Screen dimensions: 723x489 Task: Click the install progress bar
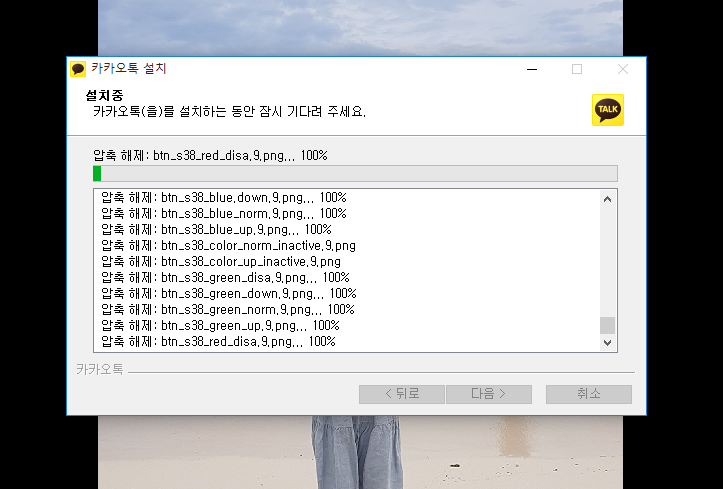pyautogui.click(x=355, y=174)
